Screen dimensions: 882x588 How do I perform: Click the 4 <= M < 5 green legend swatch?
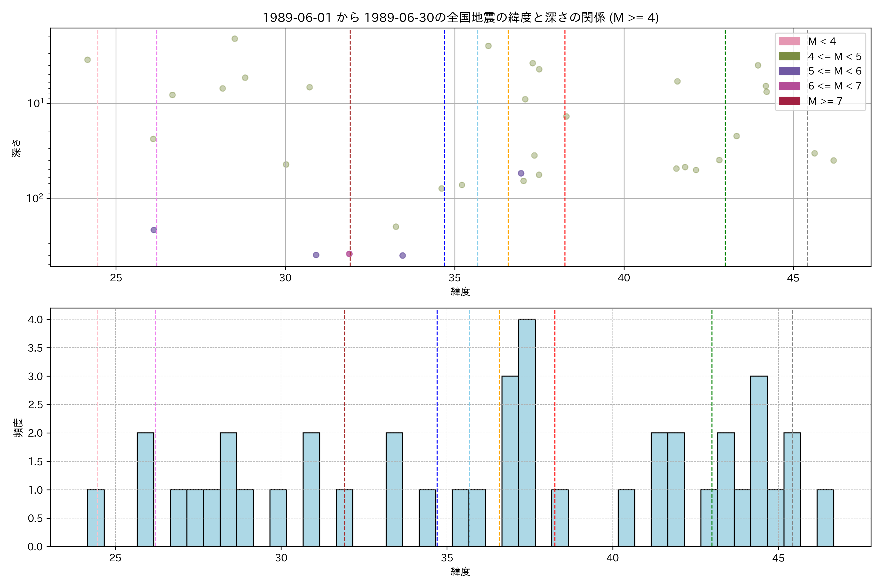[x=789, y=56]
